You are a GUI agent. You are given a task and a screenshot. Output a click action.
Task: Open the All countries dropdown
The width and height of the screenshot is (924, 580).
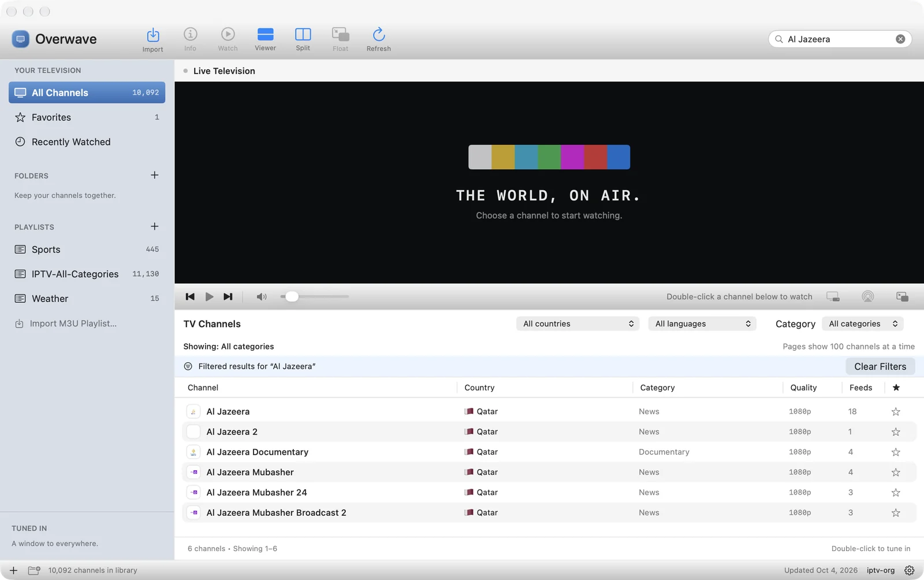pyautogui.click(x=577, y=324)
